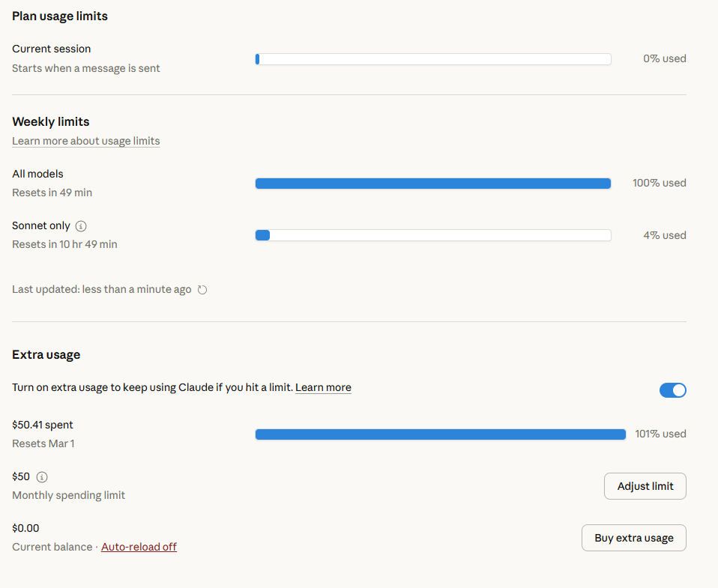Click the 'Last updated: less than a minute ago' text
The height and width of the screenshot is (588, 718).
(x=102, y=289)
